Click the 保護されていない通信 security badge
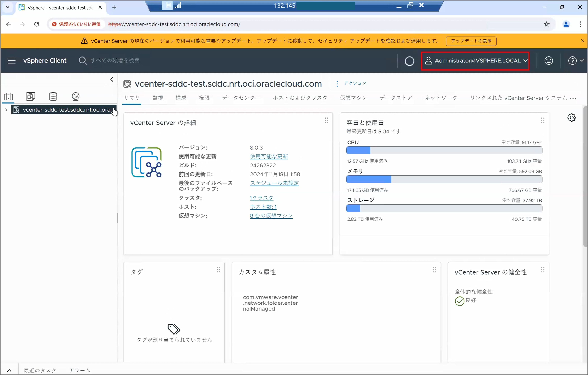 point(76,24)
